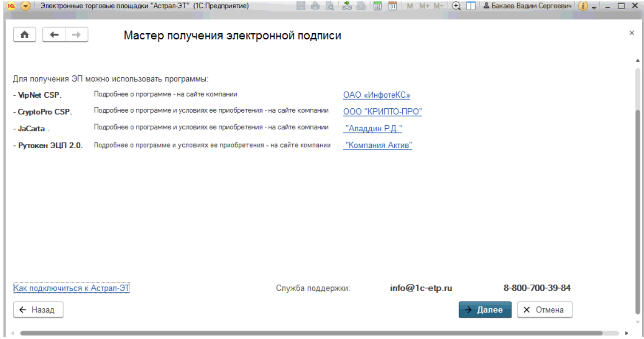
Task: Open the "Компания Актив" link
Action: (x=379, y=146)
